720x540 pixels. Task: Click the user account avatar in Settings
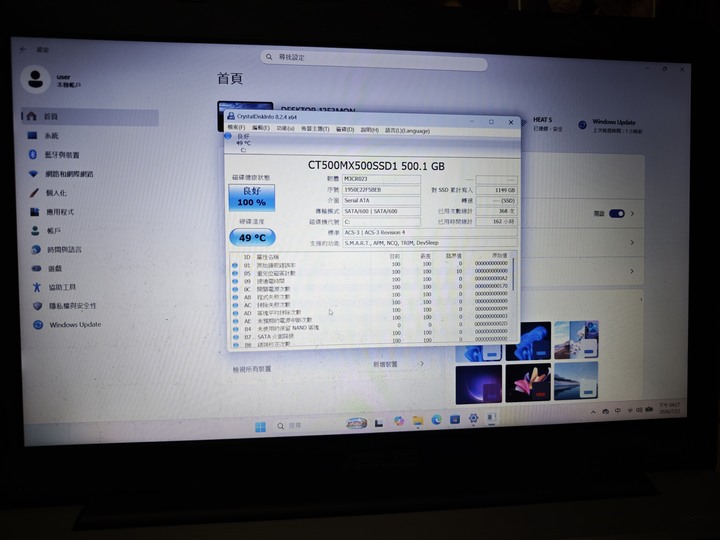(x=35, y=79)
